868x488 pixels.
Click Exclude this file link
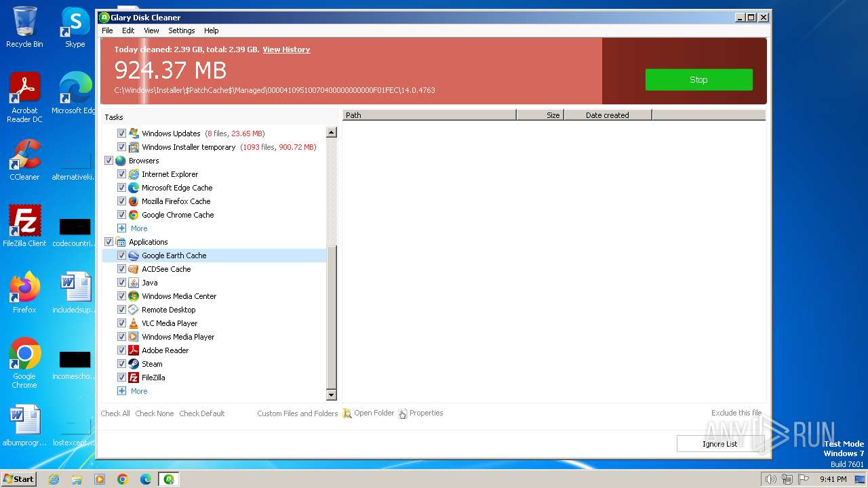736,413
